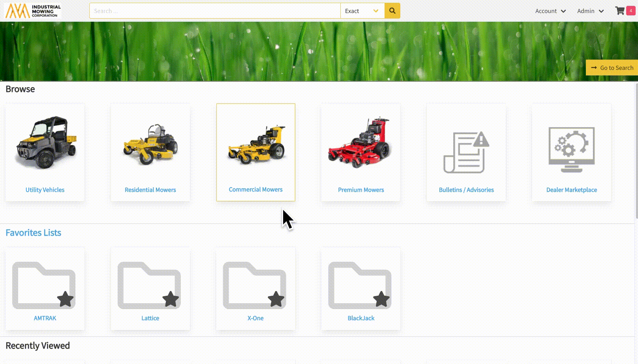Screen dimensions: 638x364
Task: Open the Lattice favorites folder icon
Action: coord(150,285)
